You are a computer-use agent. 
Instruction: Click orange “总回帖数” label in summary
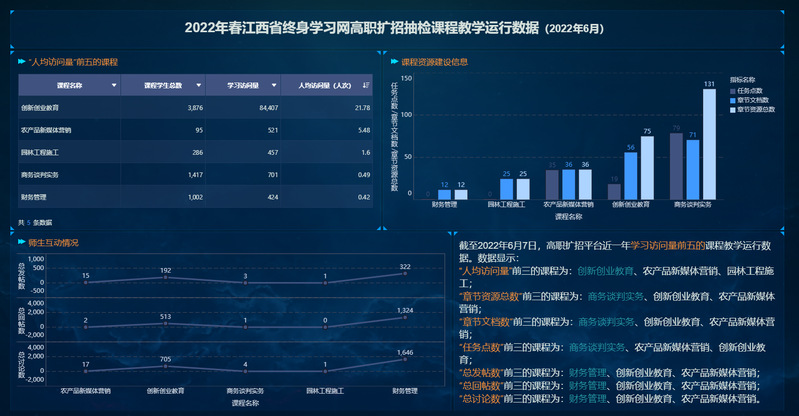[x=482, y=385]
